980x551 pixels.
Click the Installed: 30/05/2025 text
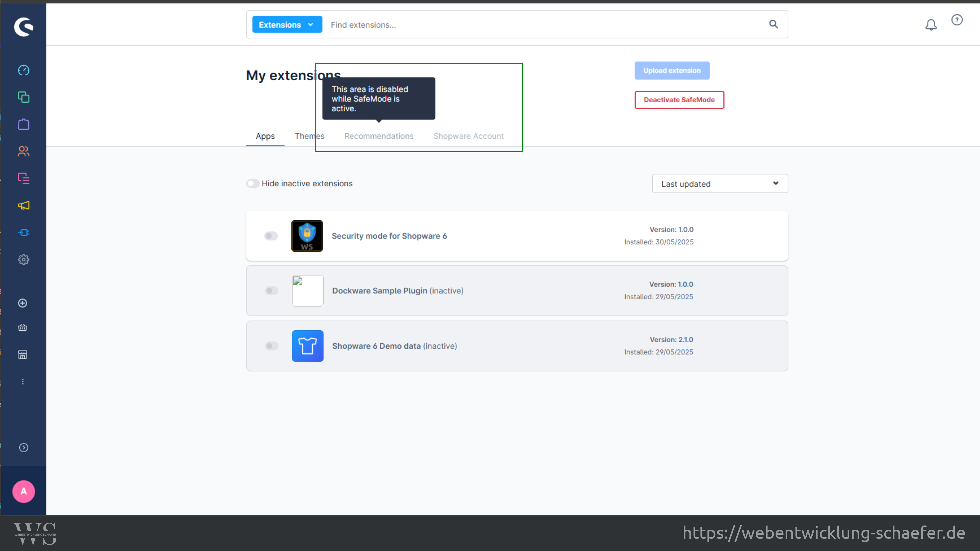[x=658, y=242]
